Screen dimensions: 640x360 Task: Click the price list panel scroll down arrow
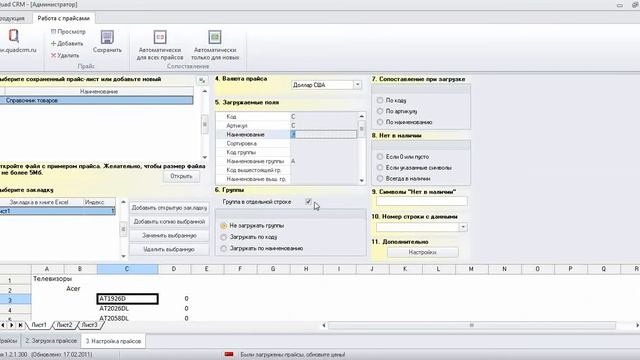tap(204, 157)
